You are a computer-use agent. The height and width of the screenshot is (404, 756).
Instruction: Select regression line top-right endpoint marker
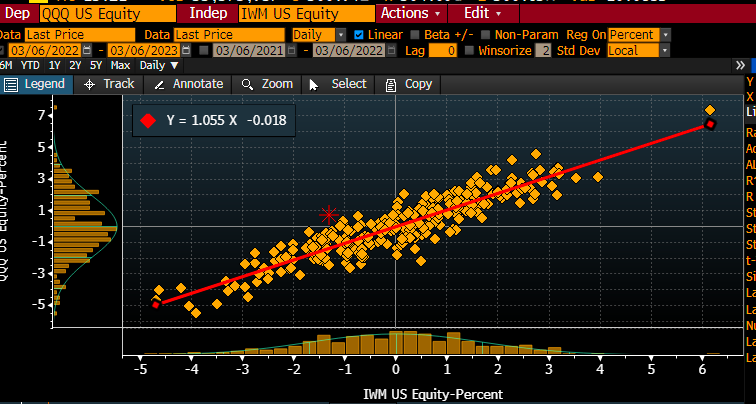point(710,124)
